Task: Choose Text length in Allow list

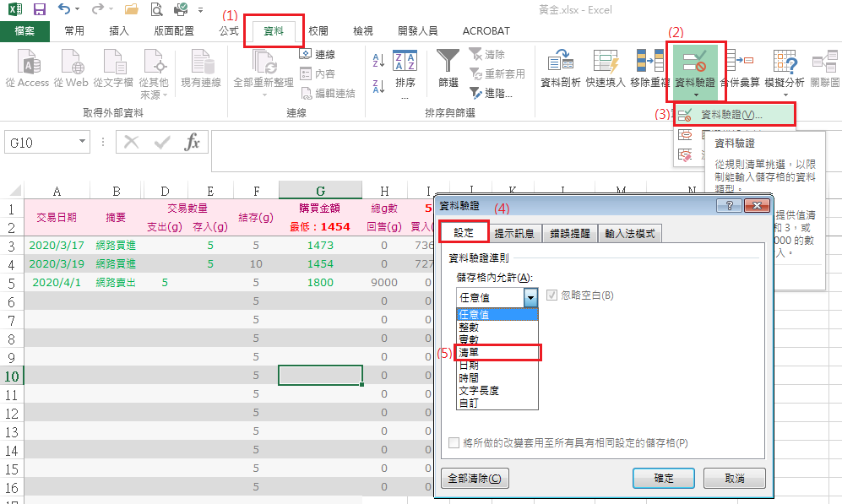Action: [497, 390]
